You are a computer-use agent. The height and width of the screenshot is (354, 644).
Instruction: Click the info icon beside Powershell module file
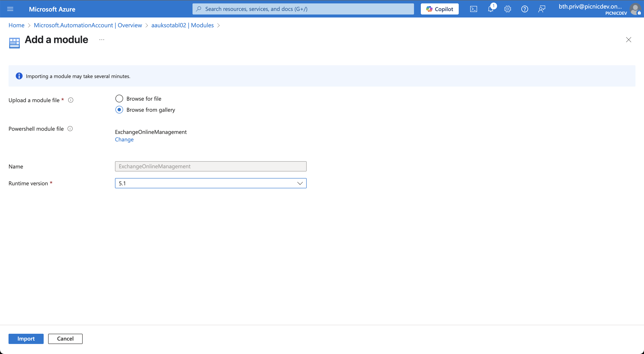pyautogui.click(x=70, y=129)
